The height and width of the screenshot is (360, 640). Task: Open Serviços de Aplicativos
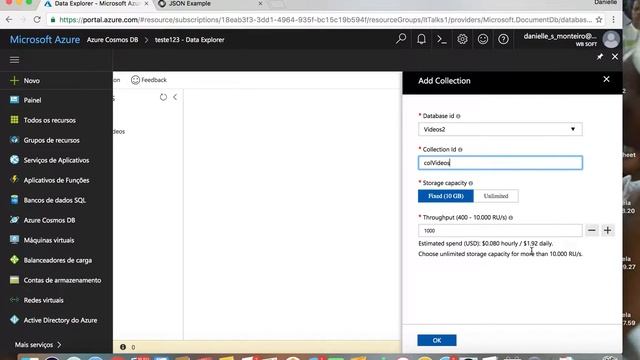coord(56,160)
